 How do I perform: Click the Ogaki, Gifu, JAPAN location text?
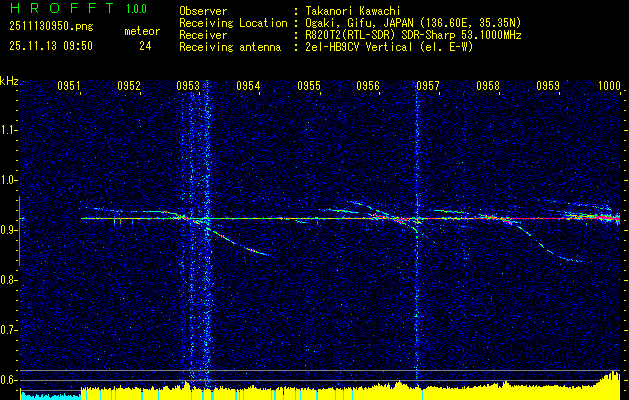[413, 23]
